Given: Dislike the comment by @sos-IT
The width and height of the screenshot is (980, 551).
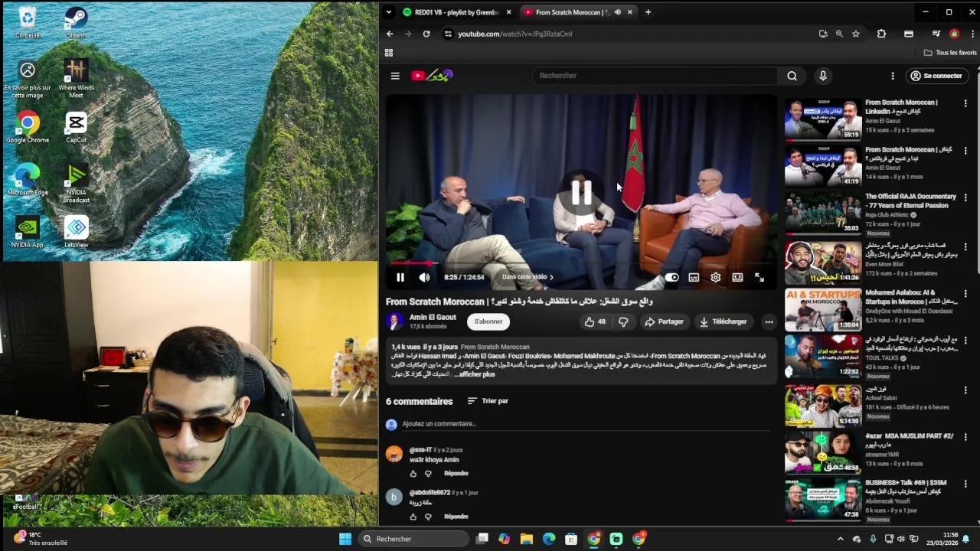Looking at the screenshot, I should click(x=428, y=474).
